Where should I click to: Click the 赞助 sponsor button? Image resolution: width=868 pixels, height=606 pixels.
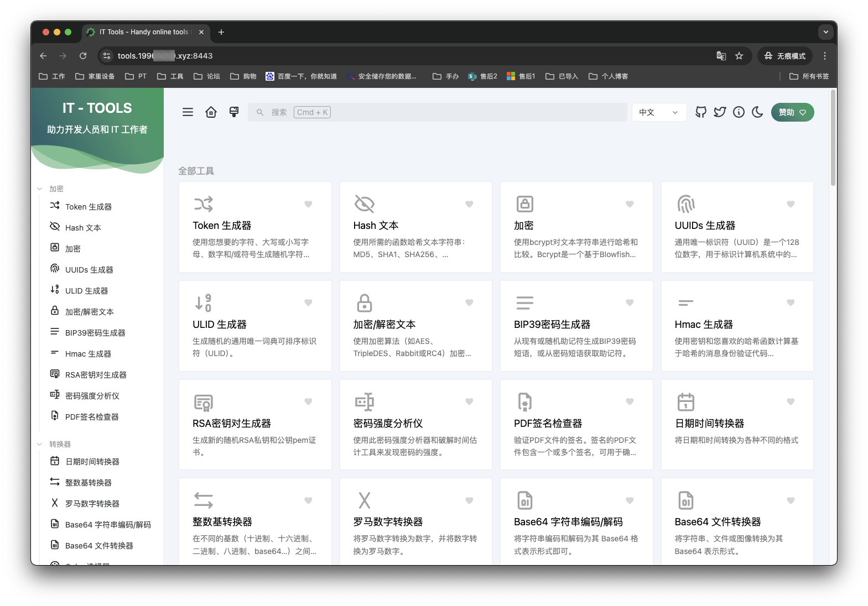(x=792, y=112)
